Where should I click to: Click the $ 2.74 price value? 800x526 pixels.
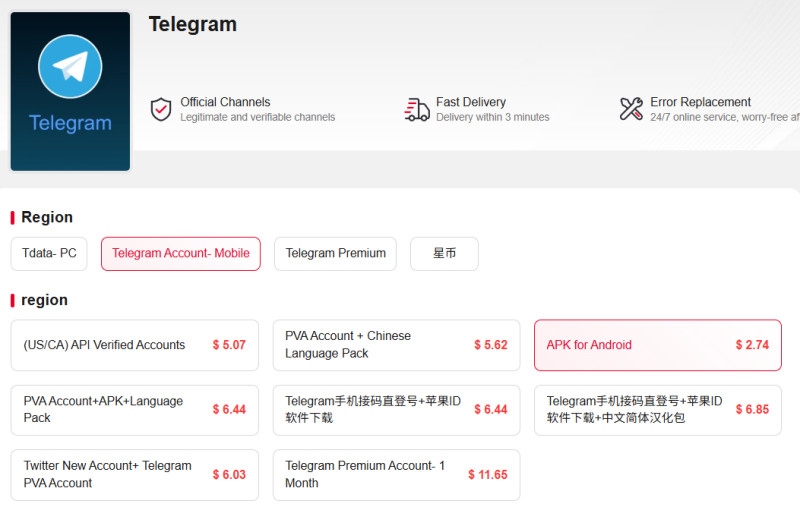coord(752,345)
